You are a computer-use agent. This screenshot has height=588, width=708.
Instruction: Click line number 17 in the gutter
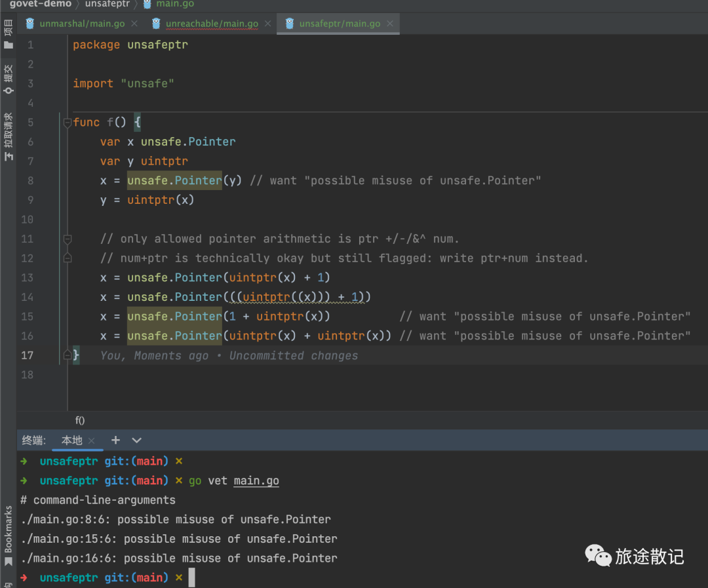[27, 355]
